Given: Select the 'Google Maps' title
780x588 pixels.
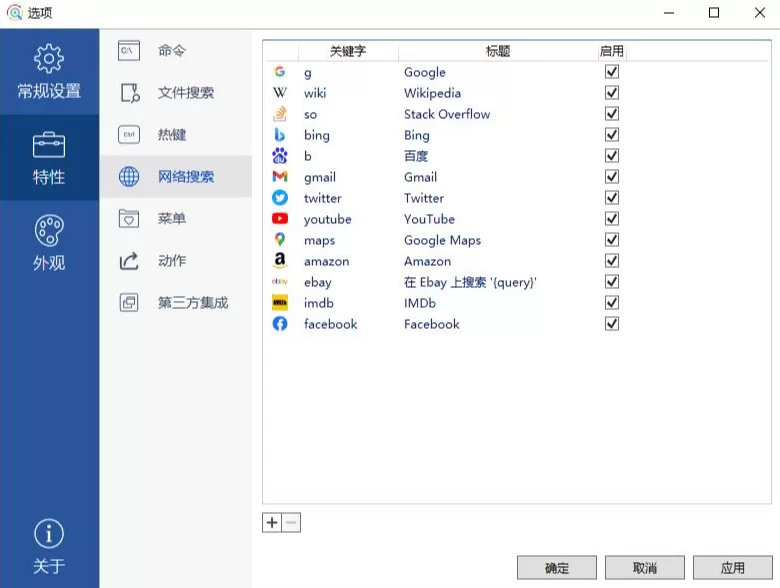Looking at the screenshot, I should click(x=442, y=240).
